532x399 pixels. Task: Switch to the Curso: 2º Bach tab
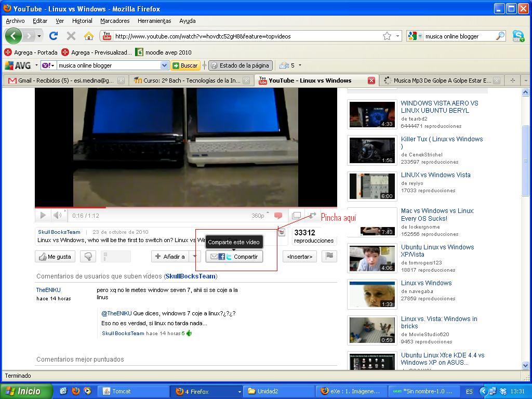click(x=192, y=81)
